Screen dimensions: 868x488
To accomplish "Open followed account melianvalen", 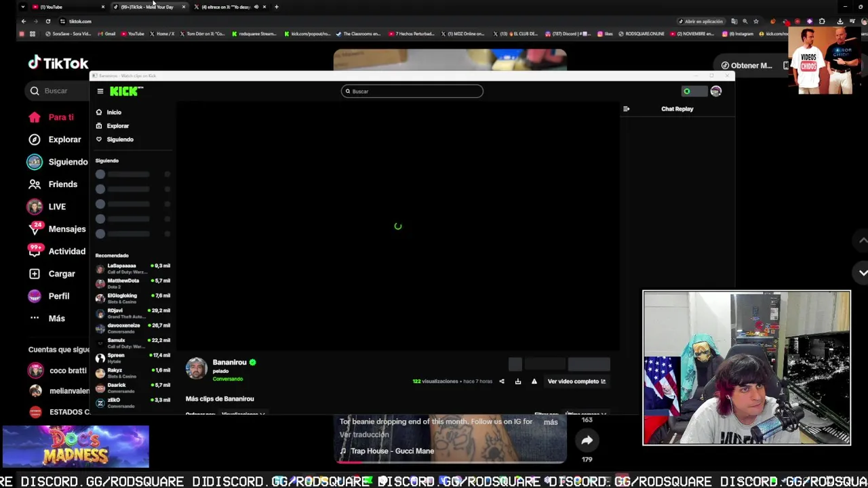I will pyautogui.click(x=58, y=391).
